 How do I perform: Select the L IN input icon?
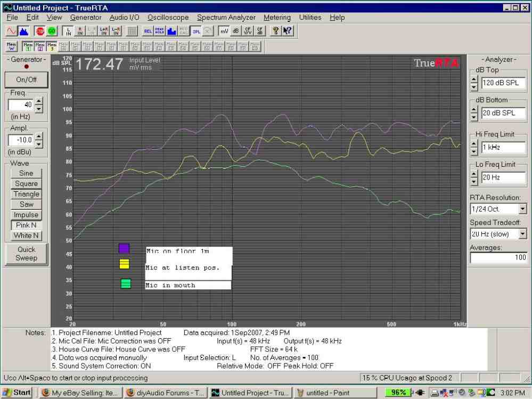click(x=68, y=31)
